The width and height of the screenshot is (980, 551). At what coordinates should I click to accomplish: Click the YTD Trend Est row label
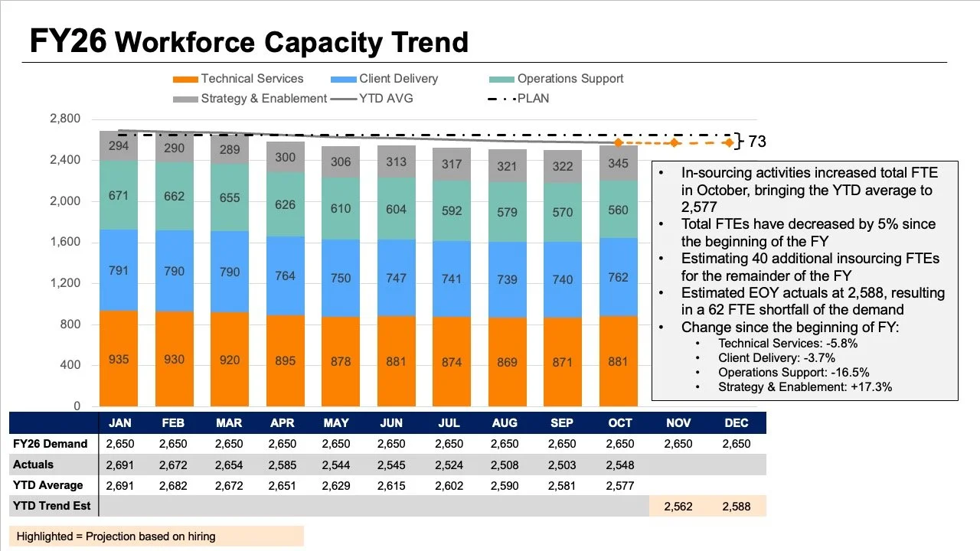pos(51,506)
